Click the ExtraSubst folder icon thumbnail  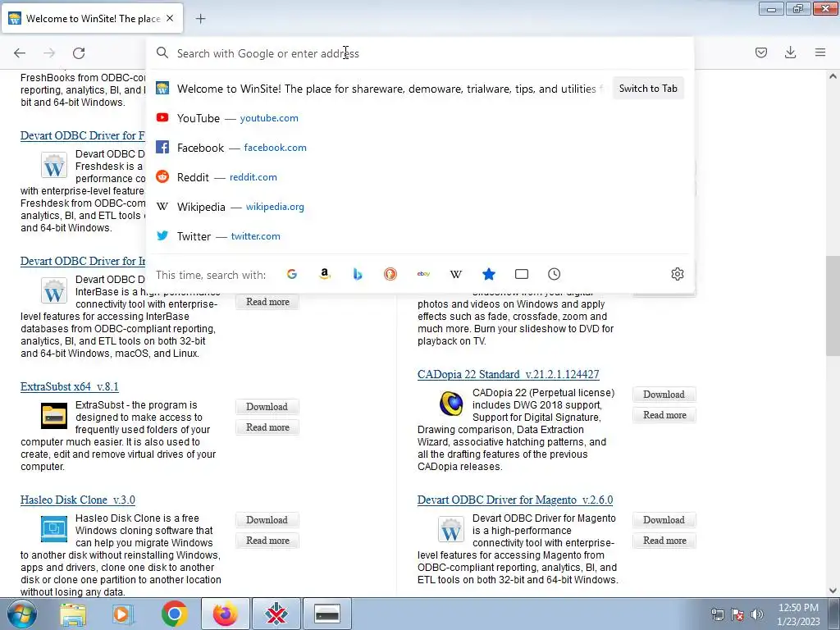pos(54,416)
